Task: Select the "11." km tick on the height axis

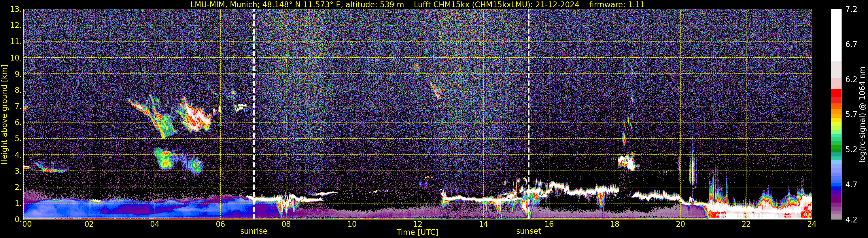Action: coord(16,41)
